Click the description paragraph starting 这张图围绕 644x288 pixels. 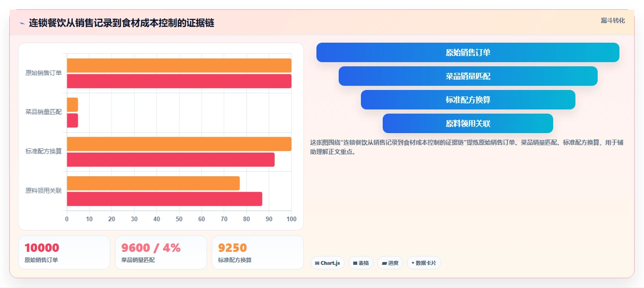pyautogui.click(x=467, y=147)
